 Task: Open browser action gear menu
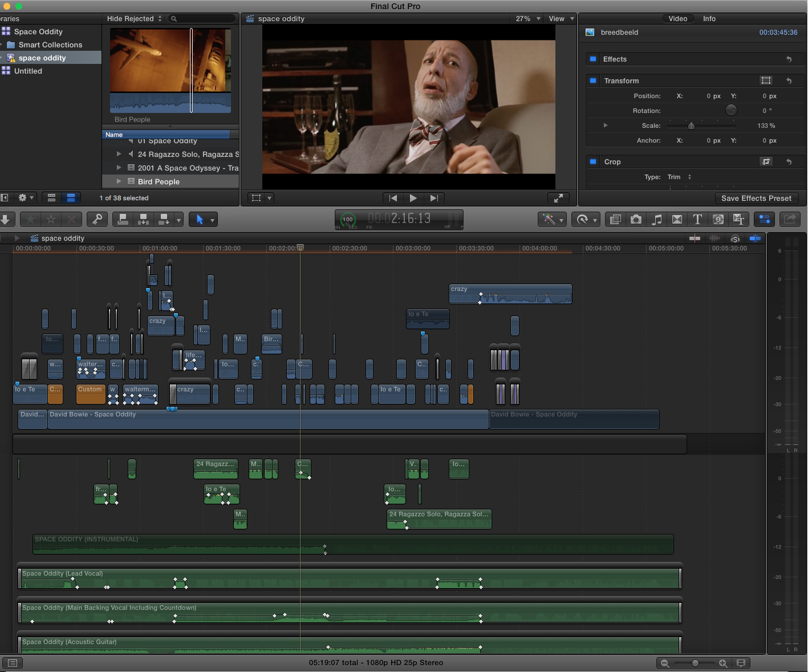(26, 198)
